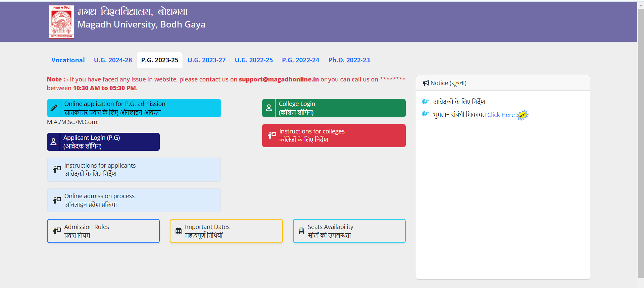Click the megaphone icon in Notice header

click(x=426, y=83)
